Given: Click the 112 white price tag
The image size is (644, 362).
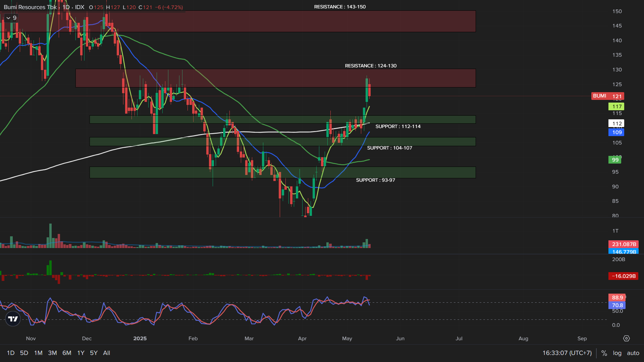Looking at the screenshot, I should pyautogui.click(x=616, y=124).
